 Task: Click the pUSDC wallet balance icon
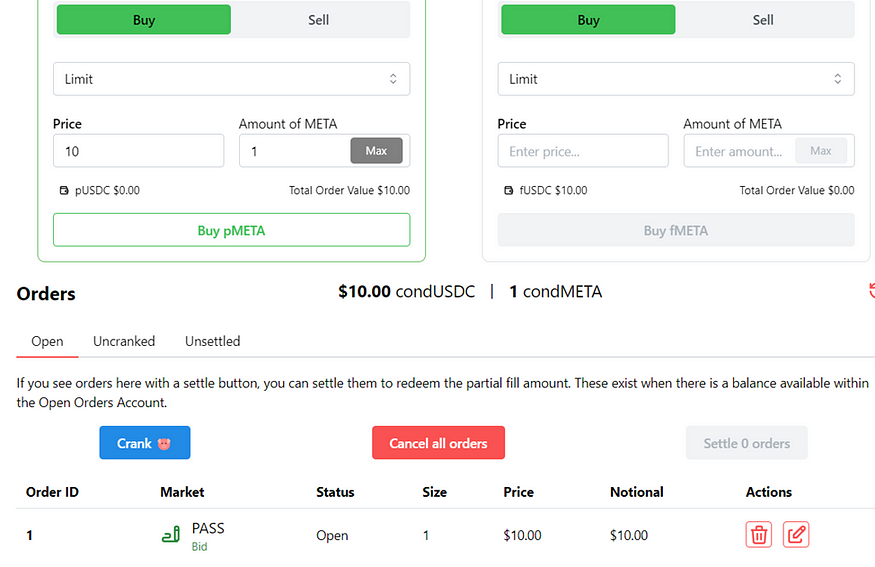tap(64, 190)
